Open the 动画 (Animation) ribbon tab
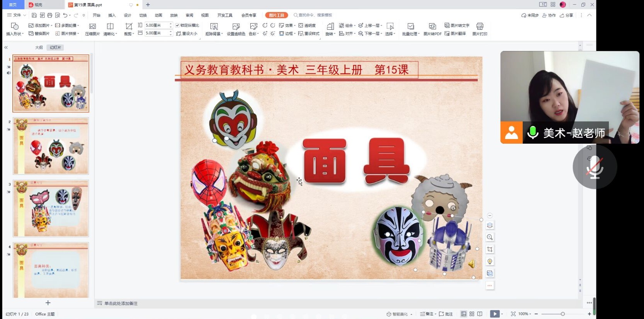Image resolution: width=644 pixels, height=319 pixels. click(x=158, y=15)
